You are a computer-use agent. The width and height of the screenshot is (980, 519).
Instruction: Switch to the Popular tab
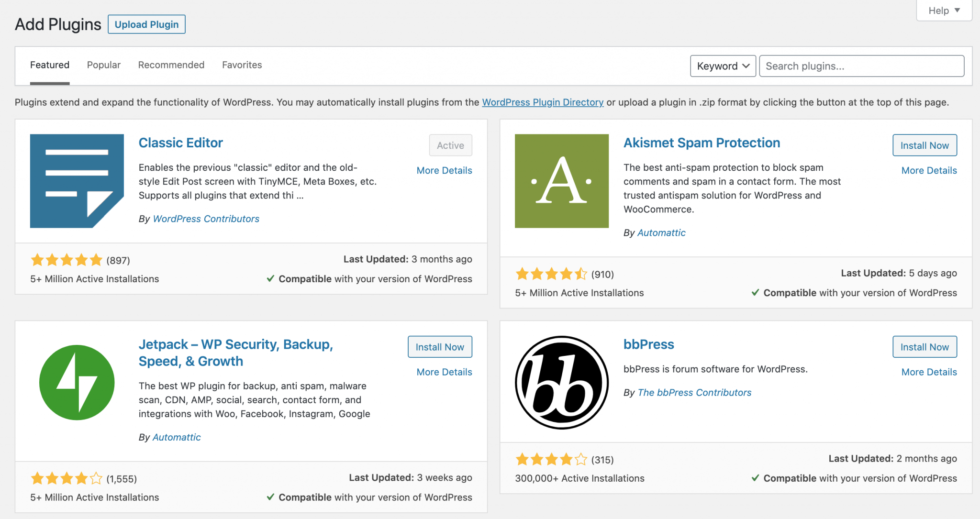pyautogui.click(x=103, y=65)
